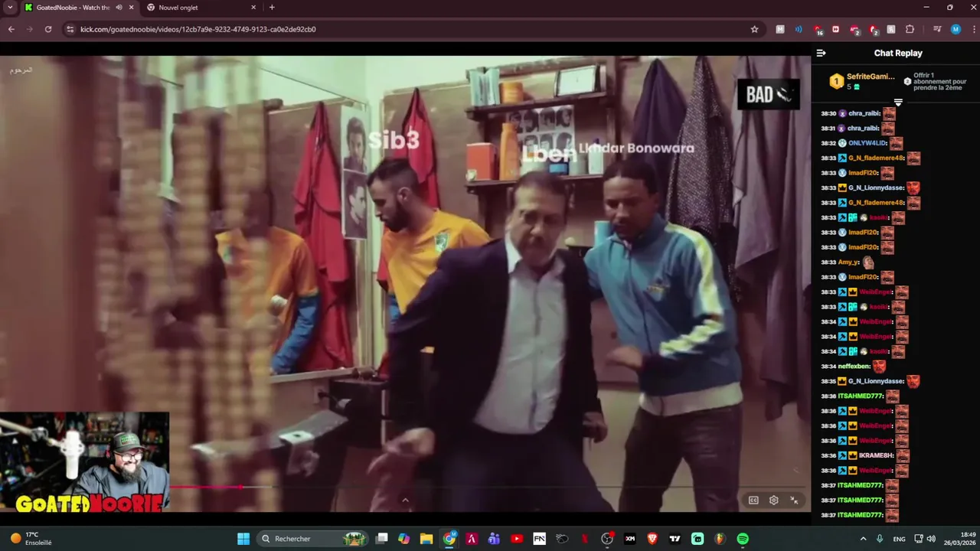Reload the kick.com page
The image size is (980, 551).
(x=47, y=29)
